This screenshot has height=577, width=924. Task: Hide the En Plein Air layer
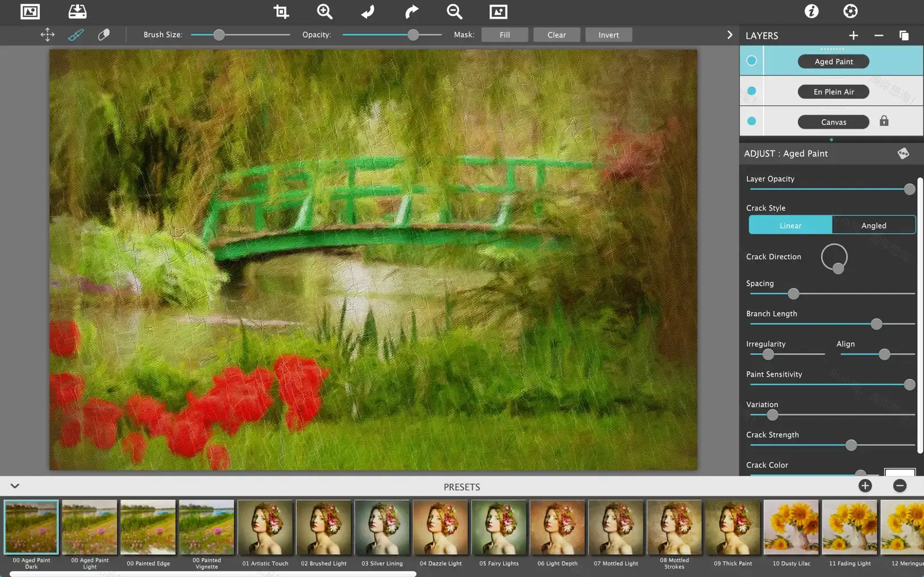click(x=751, y=90)
